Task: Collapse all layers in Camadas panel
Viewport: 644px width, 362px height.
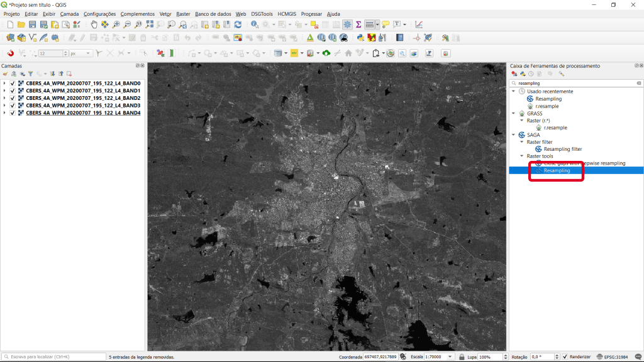Action: (x=61, y=74)
